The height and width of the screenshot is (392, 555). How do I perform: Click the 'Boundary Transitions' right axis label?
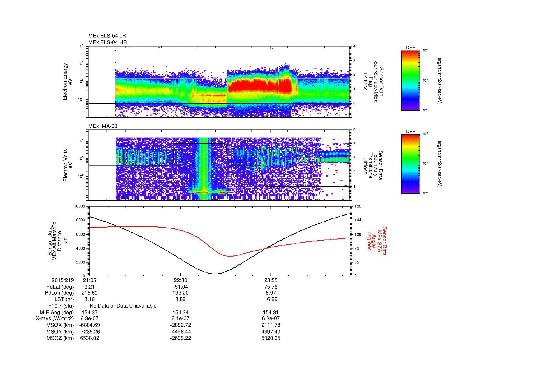click(x=373, y=165)
